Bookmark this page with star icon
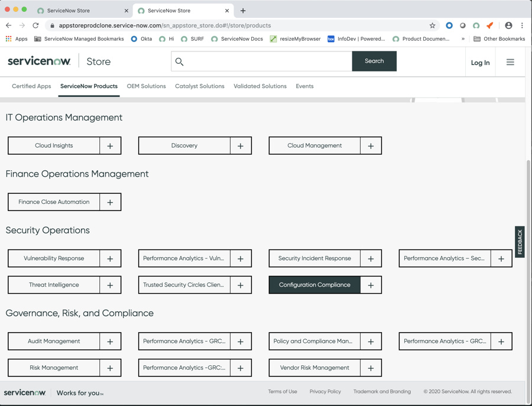The height and width of the screenshot is (406, 532). click(x=432, y=25)
